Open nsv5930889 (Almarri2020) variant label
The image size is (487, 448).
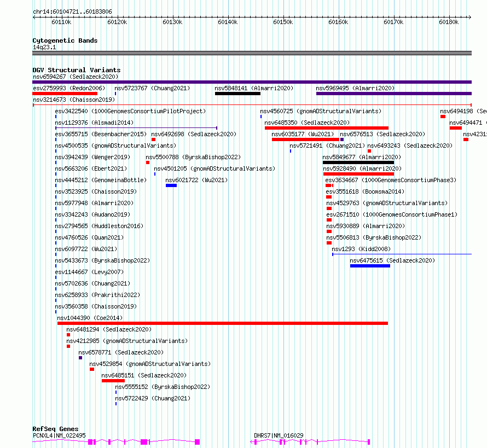point(366,226)
